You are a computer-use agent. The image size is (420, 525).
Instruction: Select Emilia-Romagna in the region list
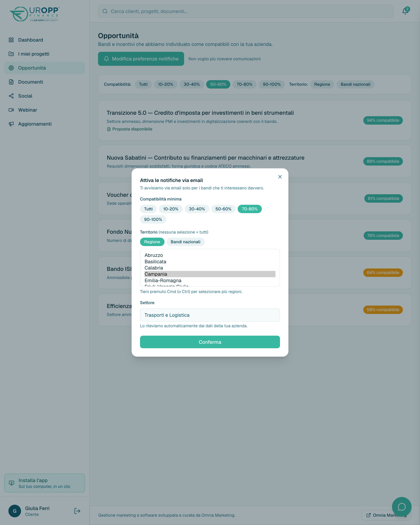[210, 280]
